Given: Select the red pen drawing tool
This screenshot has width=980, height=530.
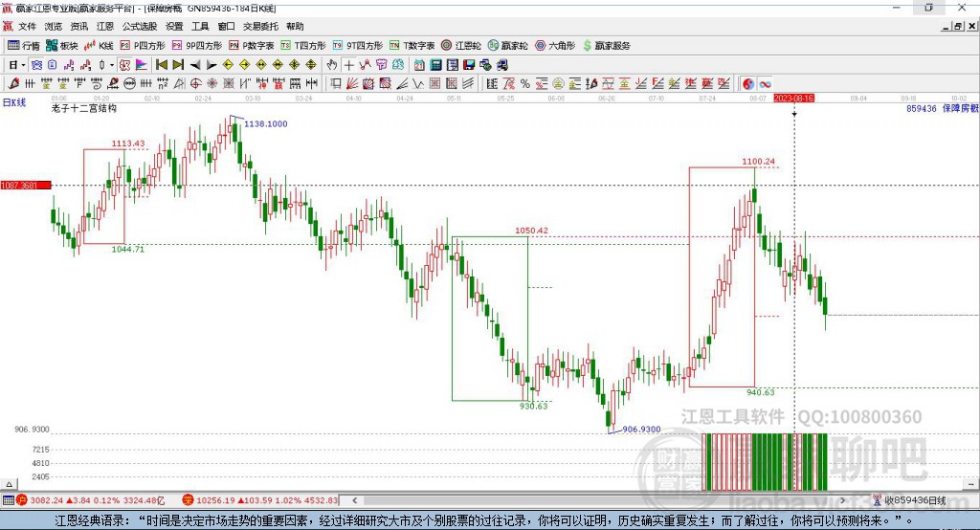Looking at the screenshot, I should tap(13, 83).
